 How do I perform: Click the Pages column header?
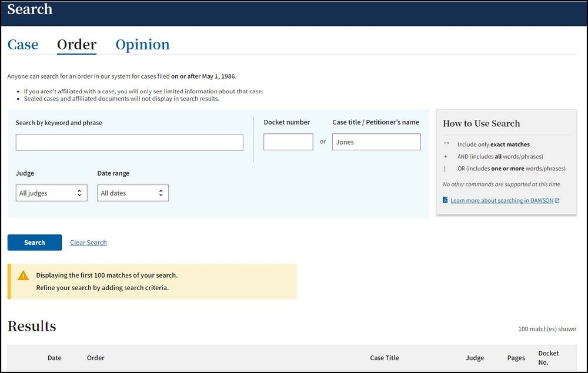[x=516, y=358]
